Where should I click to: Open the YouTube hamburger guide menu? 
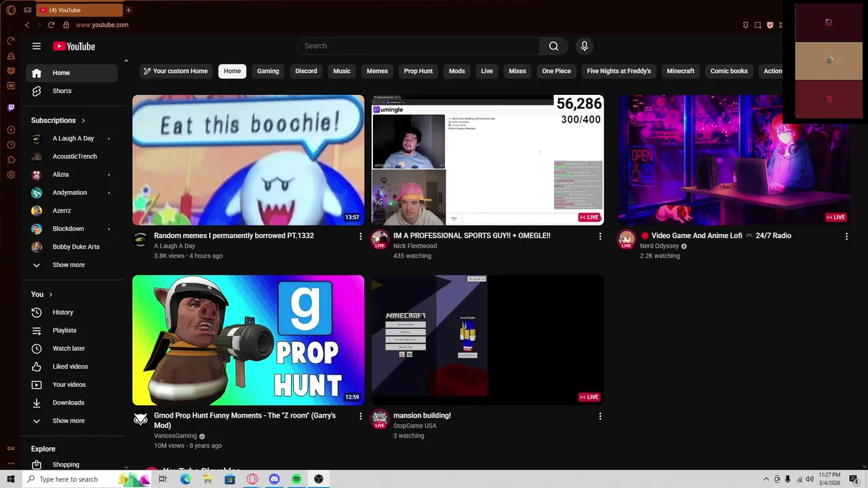click(37, 46)
